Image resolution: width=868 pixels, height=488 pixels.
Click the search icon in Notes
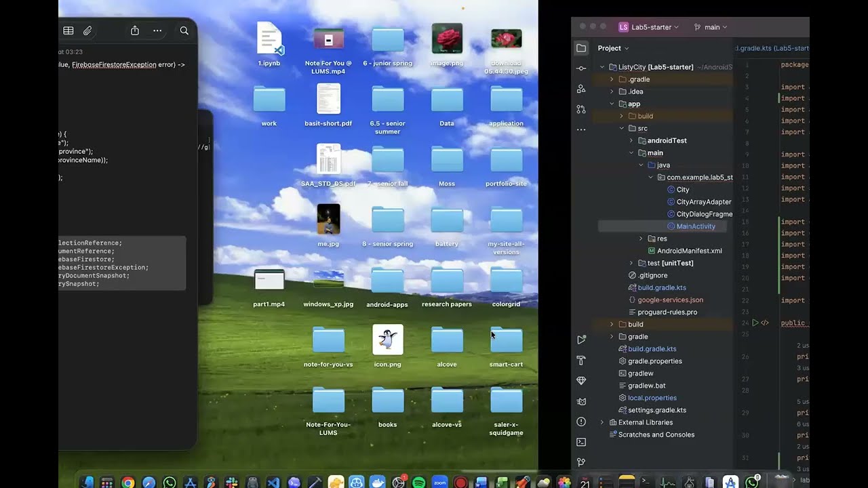[x=184, y=30]
